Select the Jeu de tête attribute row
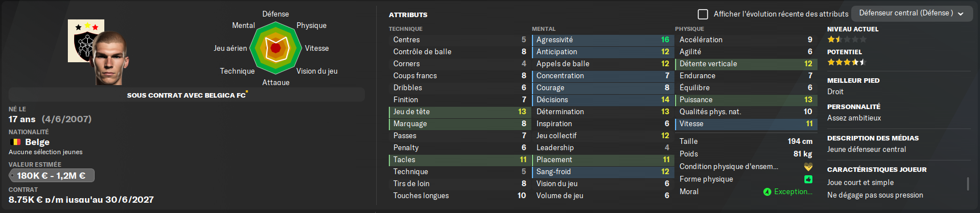980x213 pixels. [459, 112]
